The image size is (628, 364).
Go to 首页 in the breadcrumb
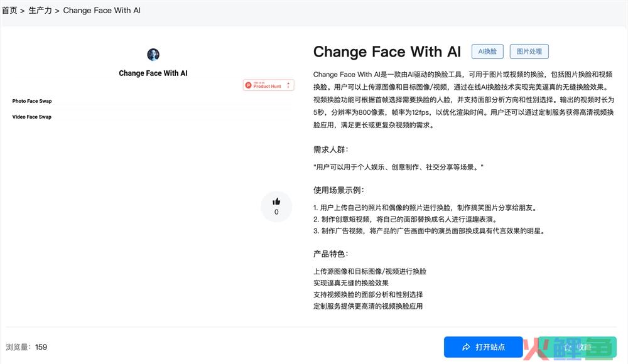pyautogui.click(x=9, y=11)
